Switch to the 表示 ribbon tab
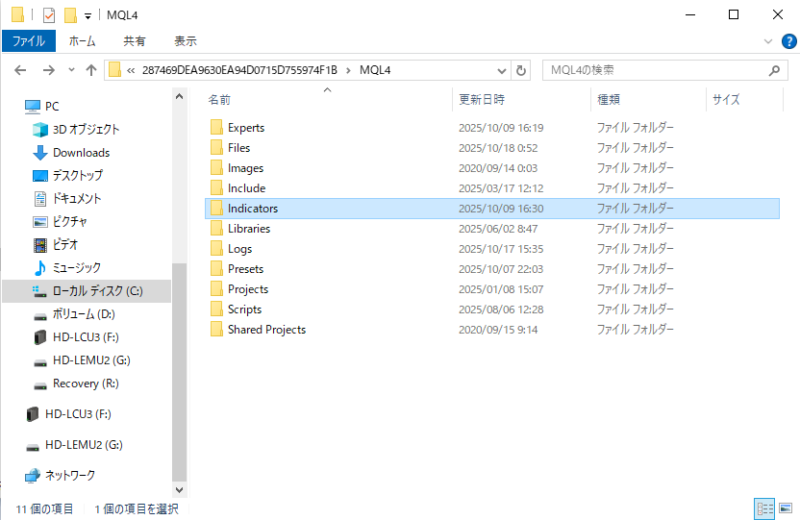Screen dimensions: 800x520 coord(185,41)
